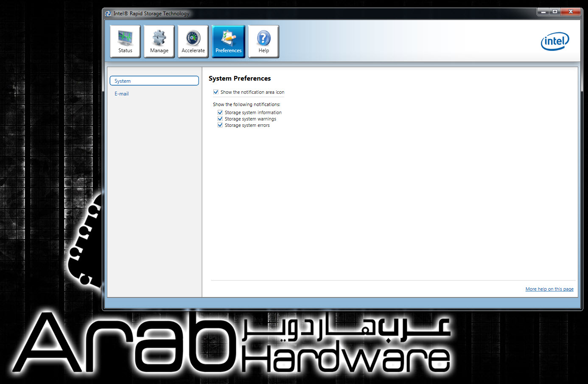Open the Status section
588x384 pixels.
(x=125, y=41)
